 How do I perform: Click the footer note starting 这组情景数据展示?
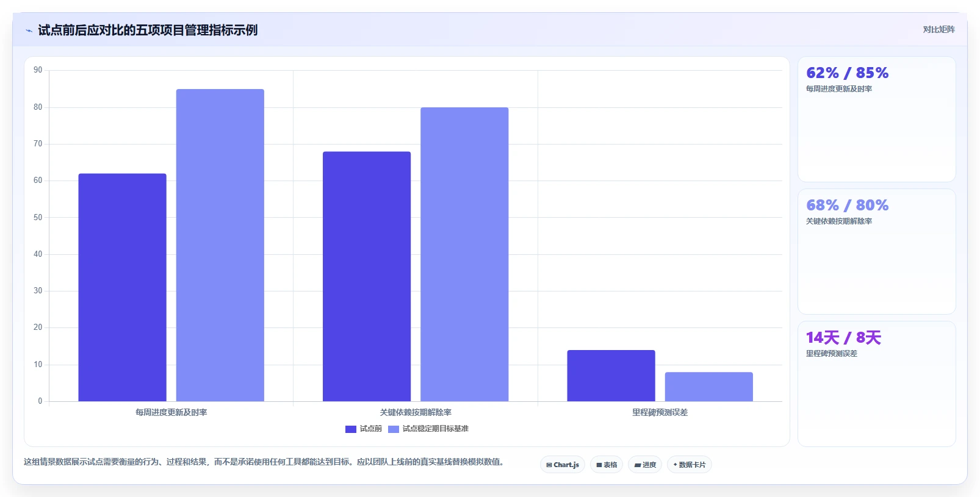coord(265,462)
